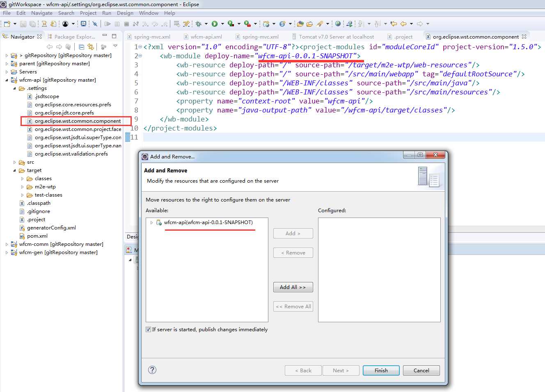Viewport: 545px width, 392px height.
Task: Click the Debug bug icon in toolbar
Action: click(x=198, y=24)
